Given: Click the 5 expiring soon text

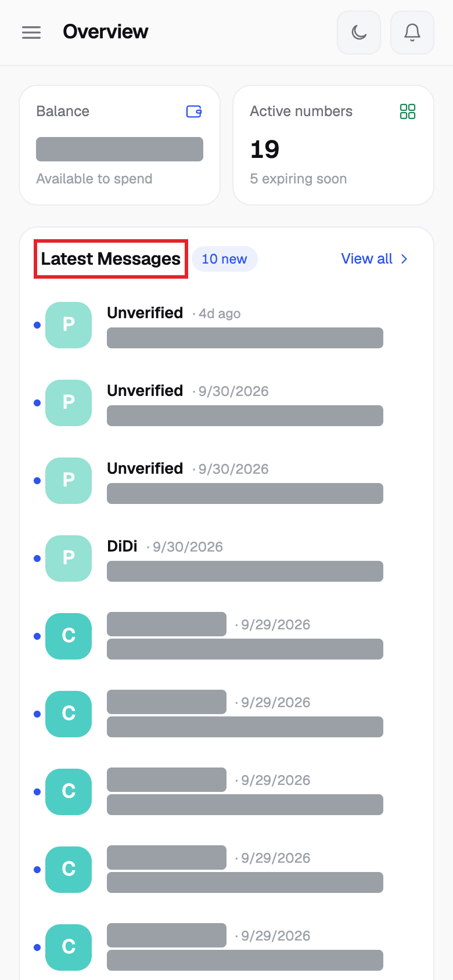Looking at the screenshot, I should click(299, 179).
